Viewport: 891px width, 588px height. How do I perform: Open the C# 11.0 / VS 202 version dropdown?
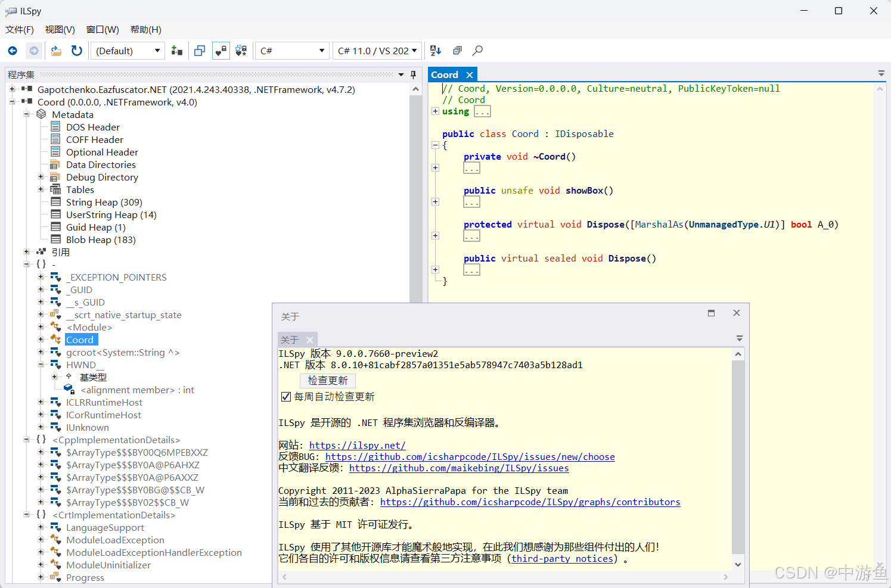coord(377,51)
